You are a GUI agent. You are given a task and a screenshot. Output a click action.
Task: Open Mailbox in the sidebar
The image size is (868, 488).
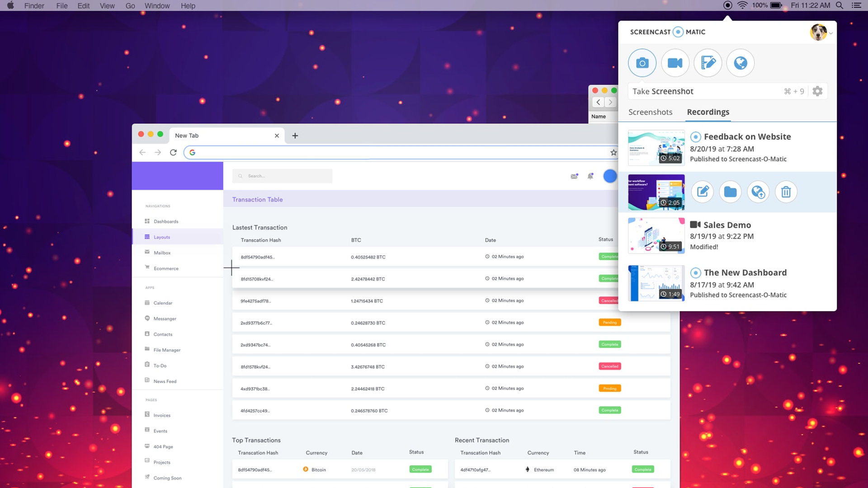tap(162, 253)
